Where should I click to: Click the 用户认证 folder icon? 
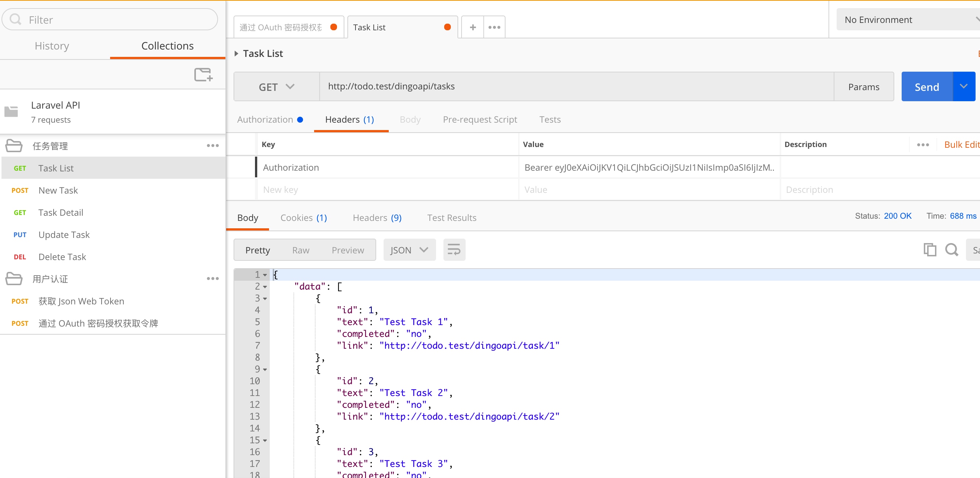[x=14, y=279]
